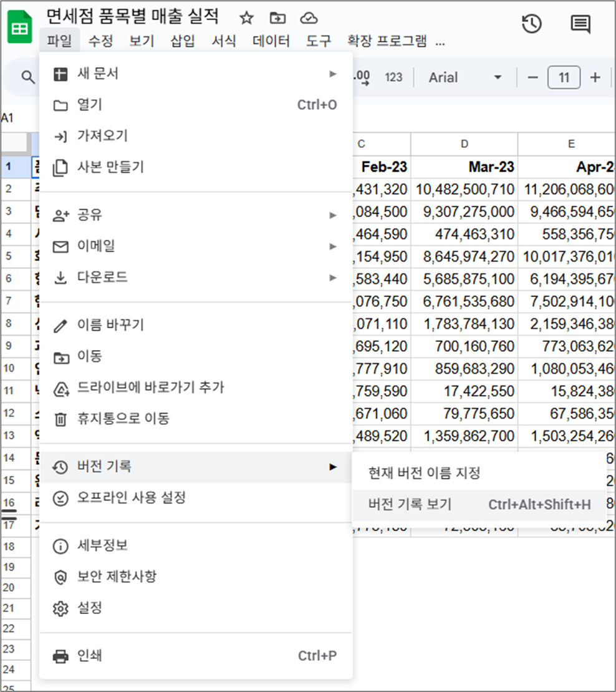Open the 123 number format menu
The height and width of the screenshot is (692, 616).
coord(393,77)
